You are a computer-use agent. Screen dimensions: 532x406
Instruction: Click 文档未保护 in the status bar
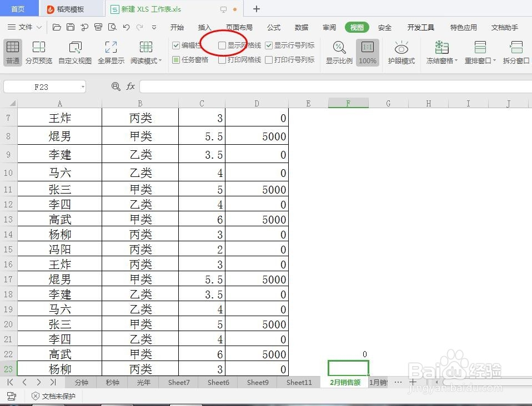(53, 396)
